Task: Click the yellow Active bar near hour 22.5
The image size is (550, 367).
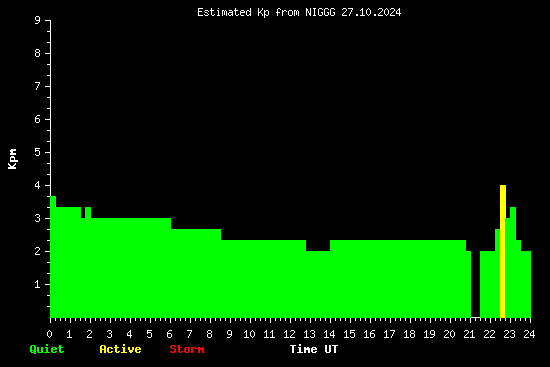Action: click(503, 251)
